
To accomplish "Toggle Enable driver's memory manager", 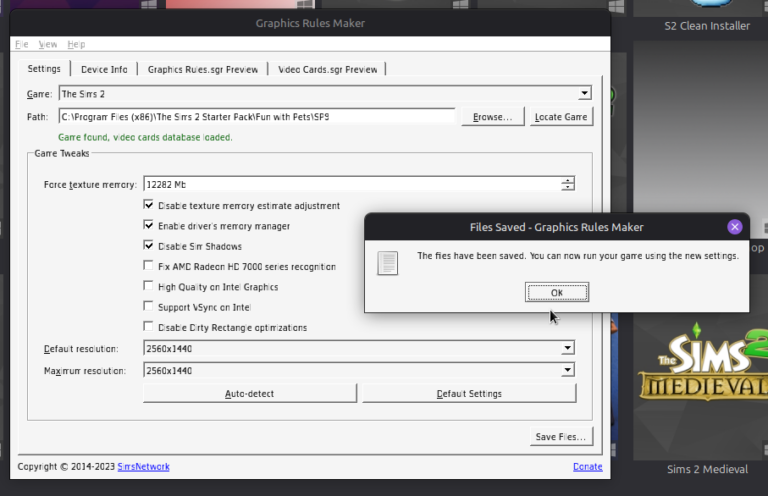I will pos(148,225).
